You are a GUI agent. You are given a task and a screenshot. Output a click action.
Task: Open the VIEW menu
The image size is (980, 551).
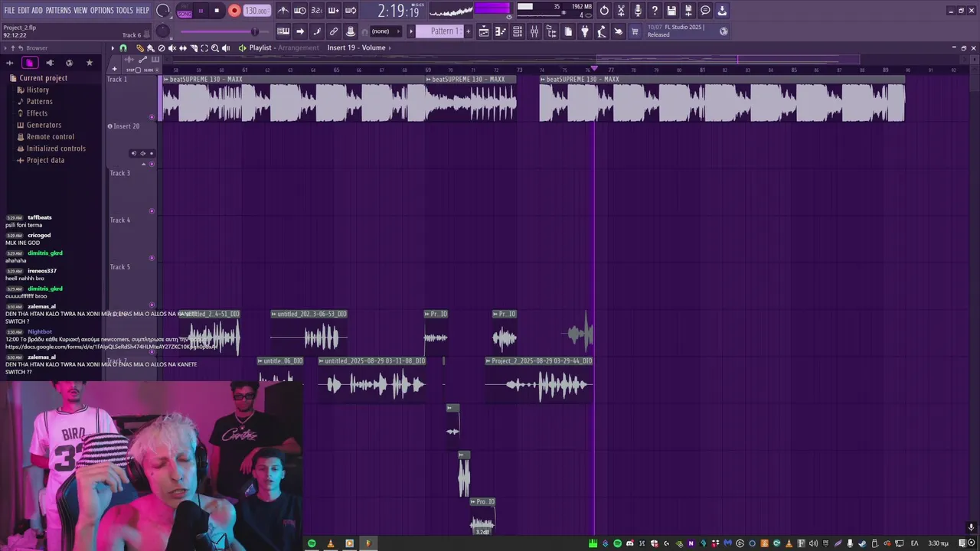tap(80, 11)
